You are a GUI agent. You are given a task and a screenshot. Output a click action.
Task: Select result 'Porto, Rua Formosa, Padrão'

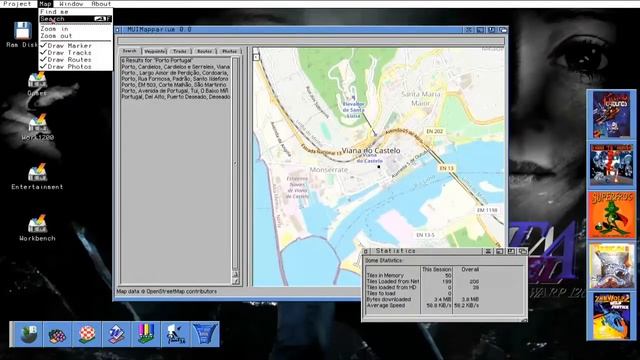tap(176, 79)
